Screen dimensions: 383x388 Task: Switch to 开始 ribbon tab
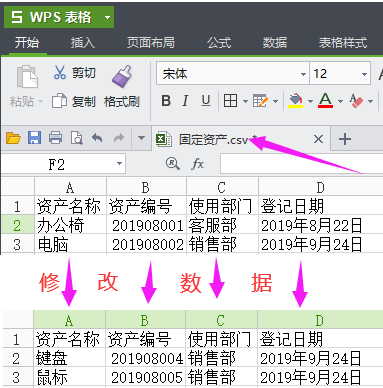(x=27, y=42)
